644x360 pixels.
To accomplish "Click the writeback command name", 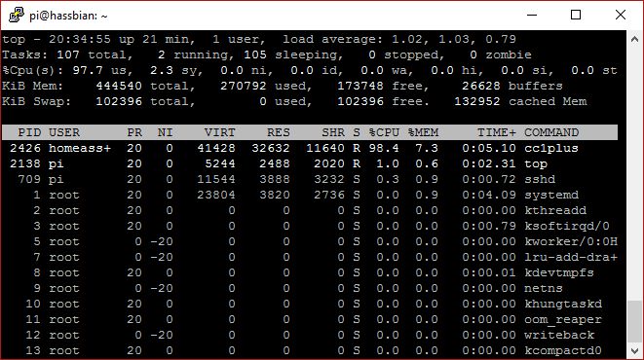I will (559, 335).
